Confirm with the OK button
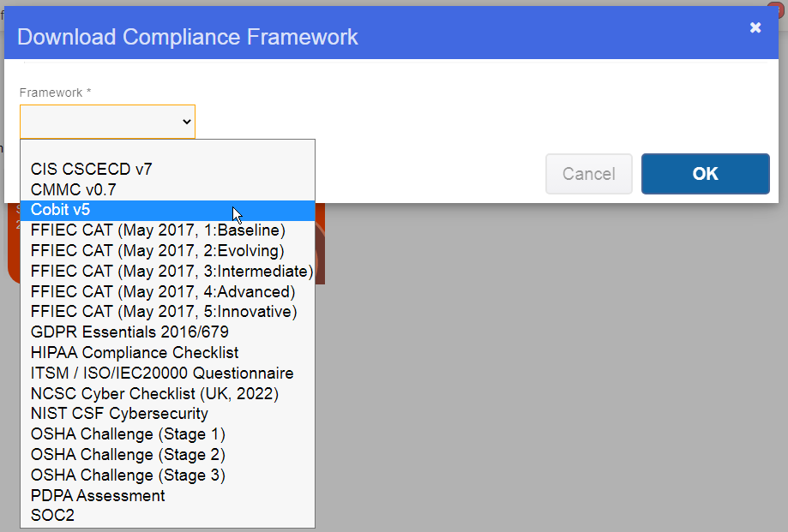Viewport: 788px width, 532px height. pyautogui.click(x=705, y=174)
